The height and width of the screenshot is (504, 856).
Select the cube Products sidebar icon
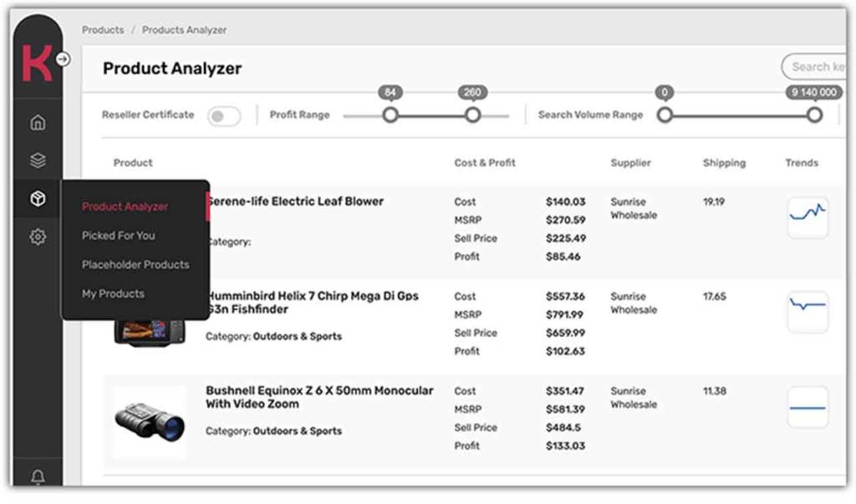pos(38,199)
